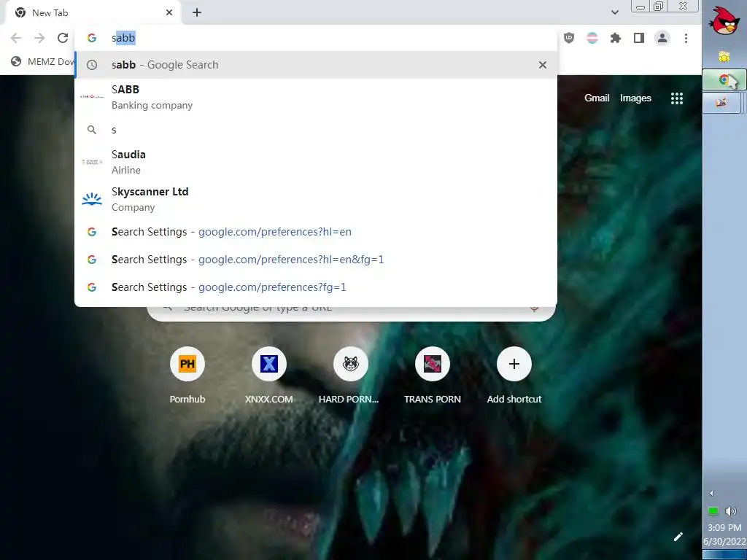Open the Chrome three-dot menu

(686, 38)
